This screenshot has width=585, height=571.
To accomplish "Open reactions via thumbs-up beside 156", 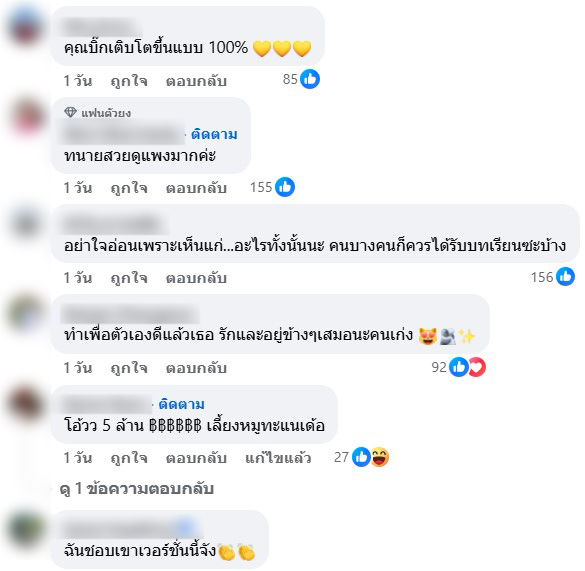I will (565, 277).
